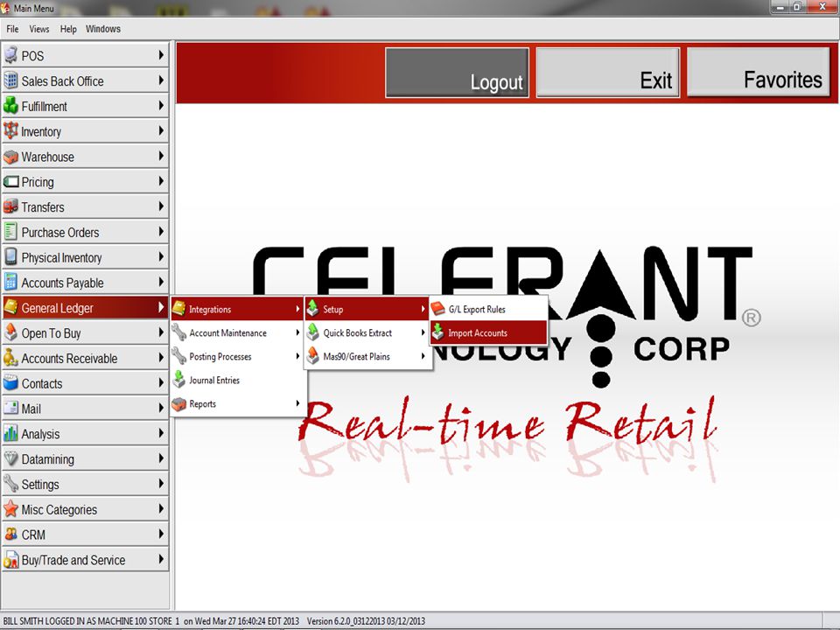This screenshot has width=840, height=630.
Task: Select the Setup submenu item
Action: pos(367,309)
